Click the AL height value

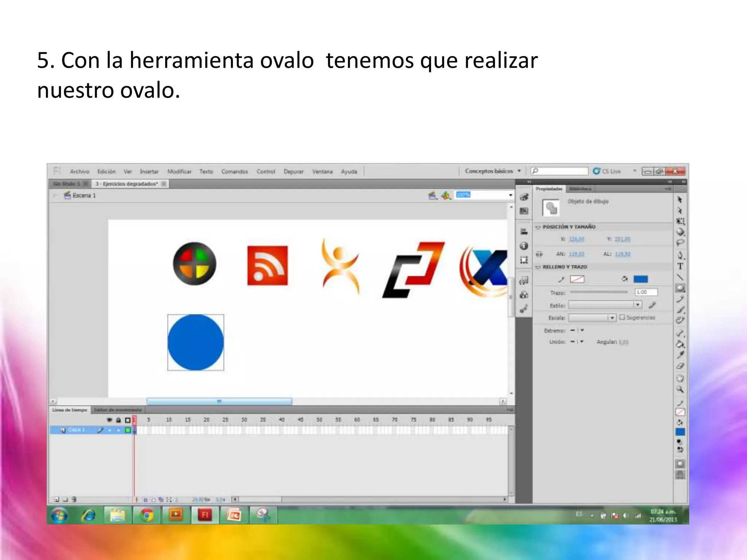click(623, 254)
